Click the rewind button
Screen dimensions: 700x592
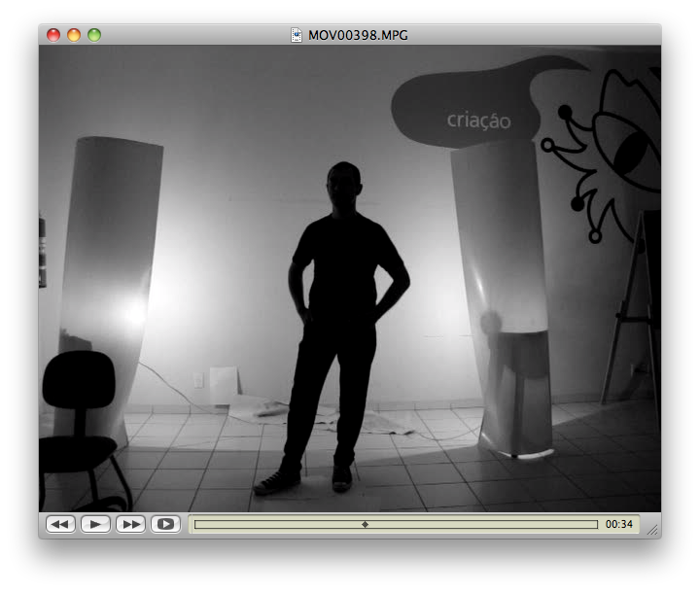[60, 524]
